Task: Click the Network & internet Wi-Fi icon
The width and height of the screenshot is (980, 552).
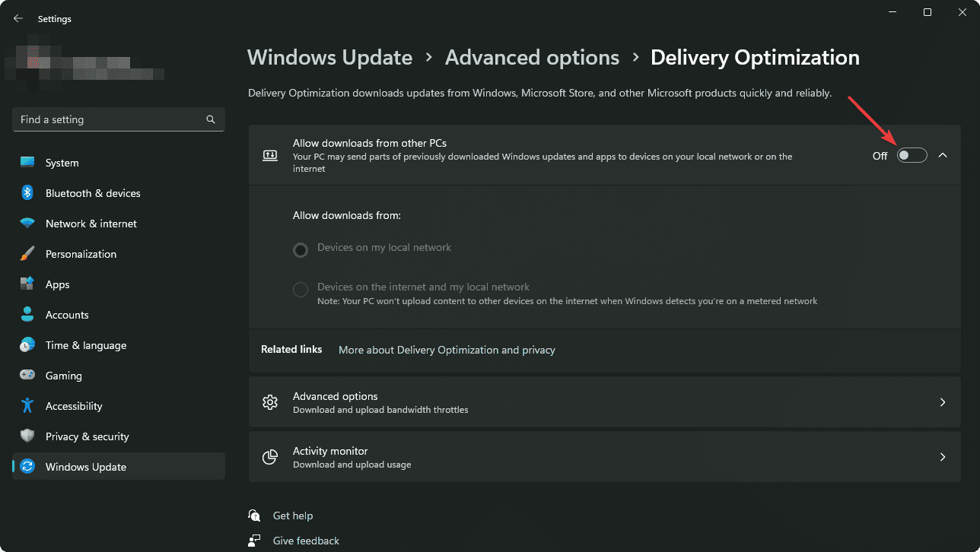Action: 26,223
